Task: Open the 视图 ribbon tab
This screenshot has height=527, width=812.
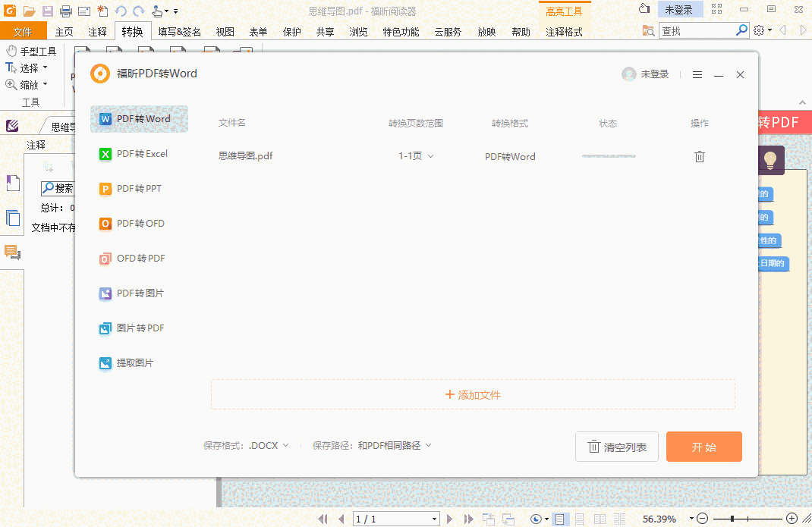Action: click(225, 32)
